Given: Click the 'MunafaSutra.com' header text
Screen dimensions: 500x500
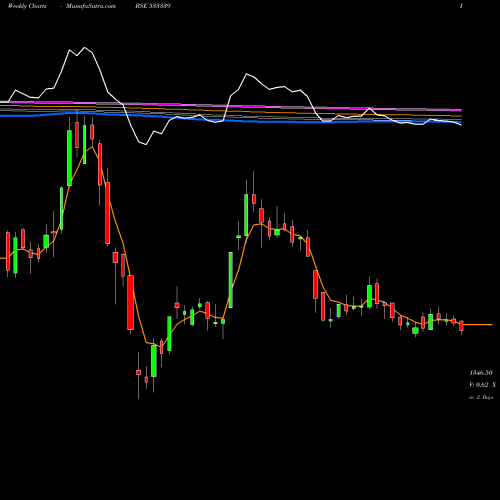Looking at the screenshot, I should coord(91,6).
